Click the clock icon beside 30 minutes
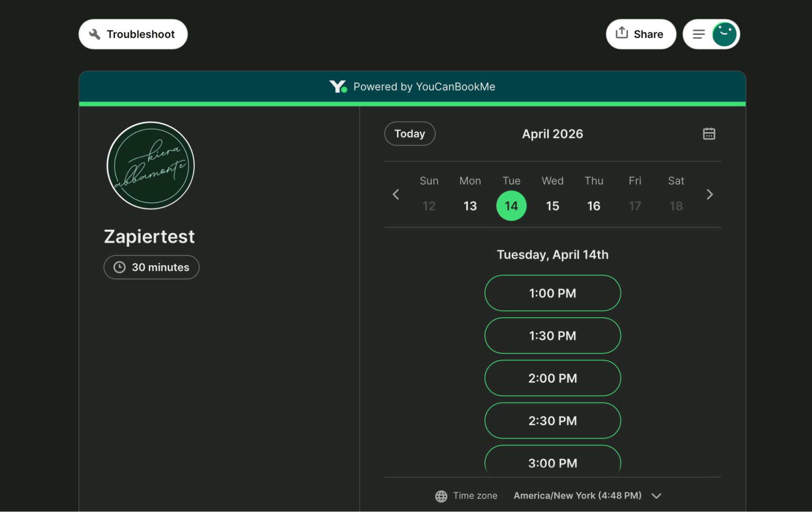This screenshot has width=812, height=512. click(x=120, y=267)
